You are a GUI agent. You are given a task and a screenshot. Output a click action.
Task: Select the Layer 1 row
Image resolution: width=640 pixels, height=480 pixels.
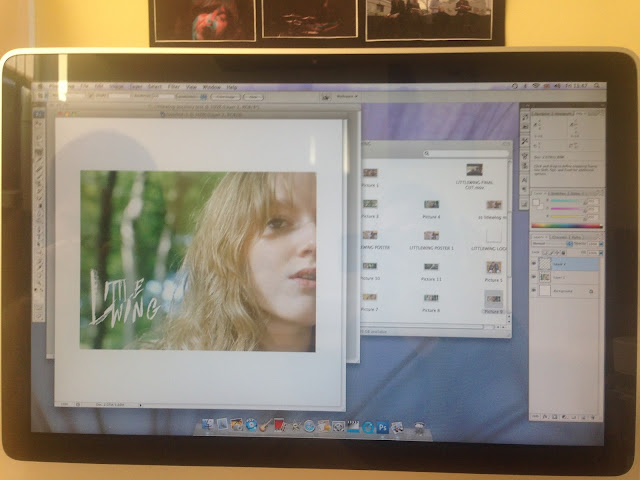[x=564, y=277]
